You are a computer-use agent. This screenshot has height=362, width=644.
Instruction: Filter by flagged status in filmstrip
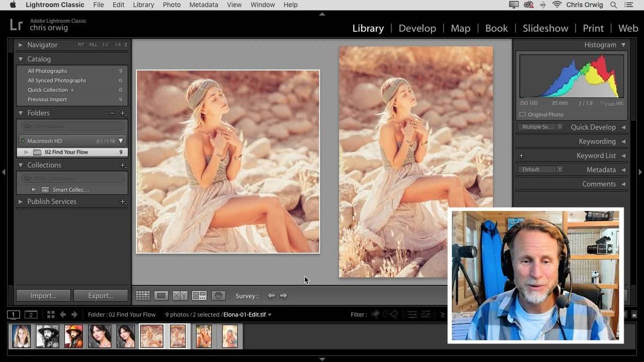(375, 315)
